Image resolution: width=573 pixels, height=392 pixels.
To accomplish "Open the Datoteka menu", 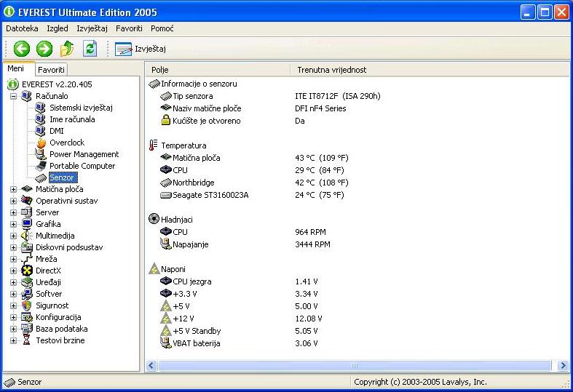I will 22,28.
